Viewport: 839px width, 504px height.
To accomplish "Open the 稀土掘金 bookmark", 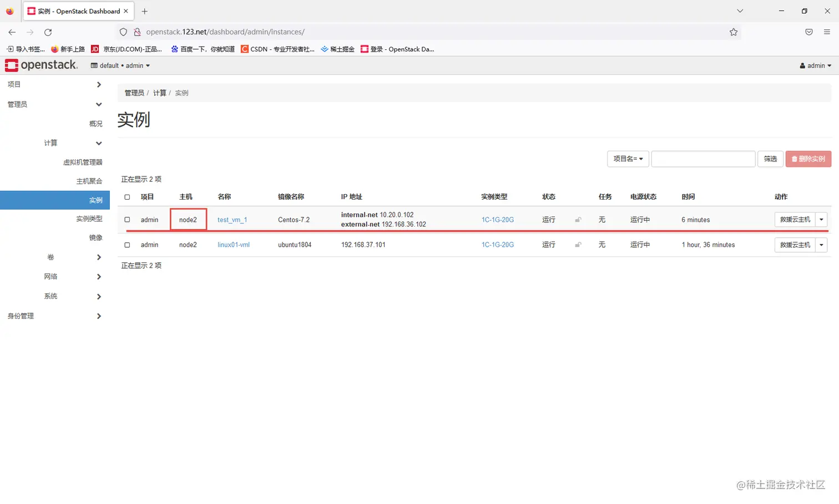I will point(337,49).
